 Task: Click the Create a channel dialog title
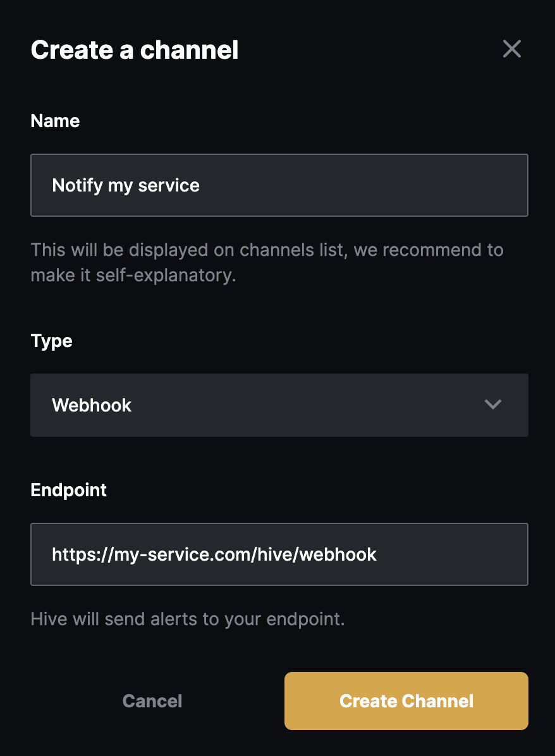point(135,49)
